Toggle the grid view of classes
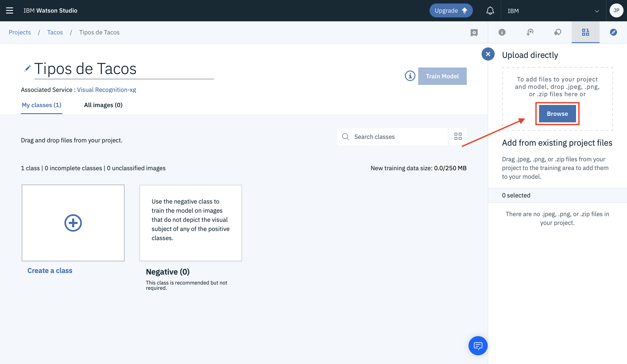The image size is (627, 364). pos(458,136)
